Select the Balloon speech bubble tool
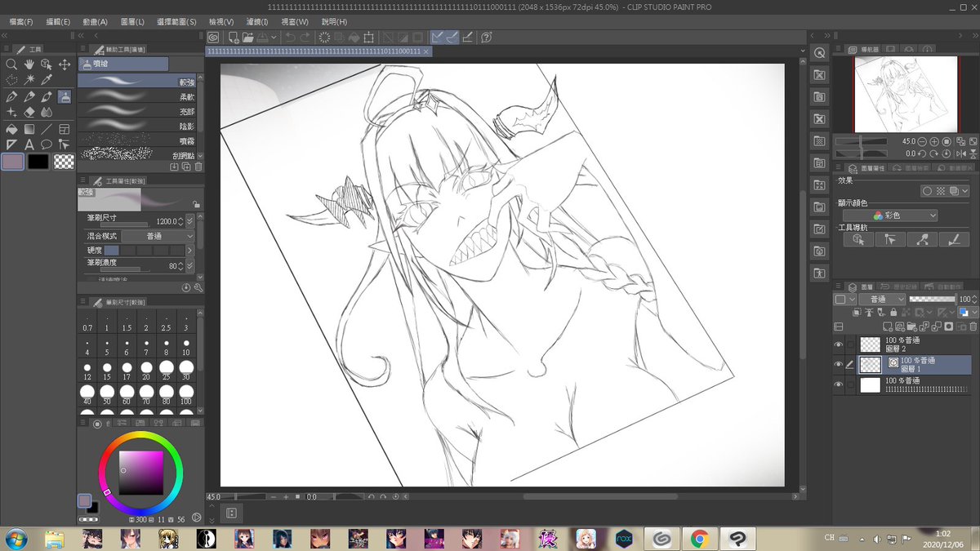980x551 pixels. click(47, 144)
